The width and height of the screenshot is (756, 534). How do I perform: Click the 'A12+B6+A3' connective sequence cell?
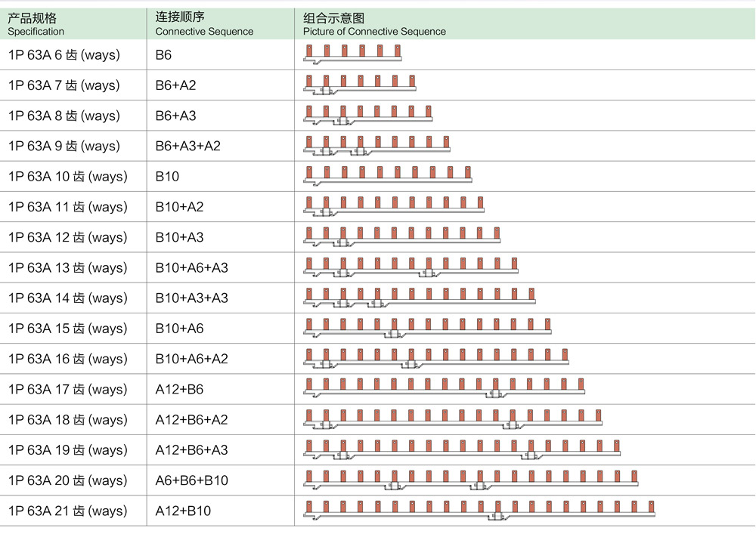pyautogui.click(x=220, y=449)
